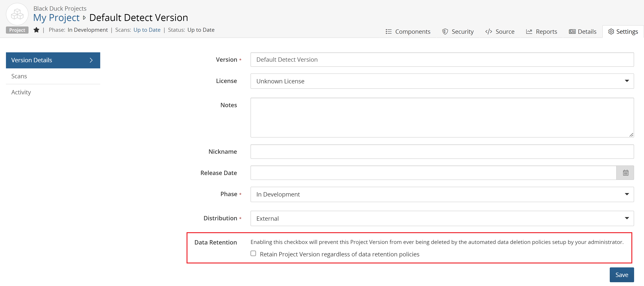Click the Source code brackets icon
The height and width of the screenshot is (286, 644).
coord(488,32)
